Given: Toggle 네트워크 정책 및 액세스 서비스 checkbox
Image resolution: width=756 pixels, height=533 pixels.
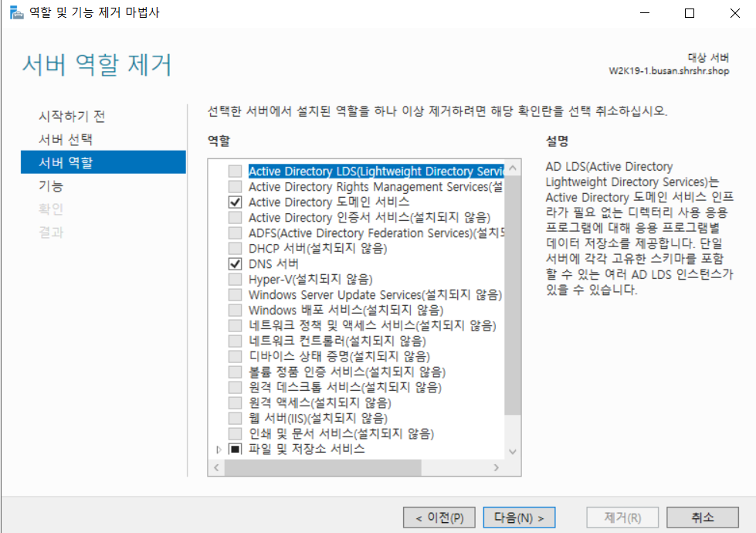Looking at the screenshot, I should click(236, 325).
